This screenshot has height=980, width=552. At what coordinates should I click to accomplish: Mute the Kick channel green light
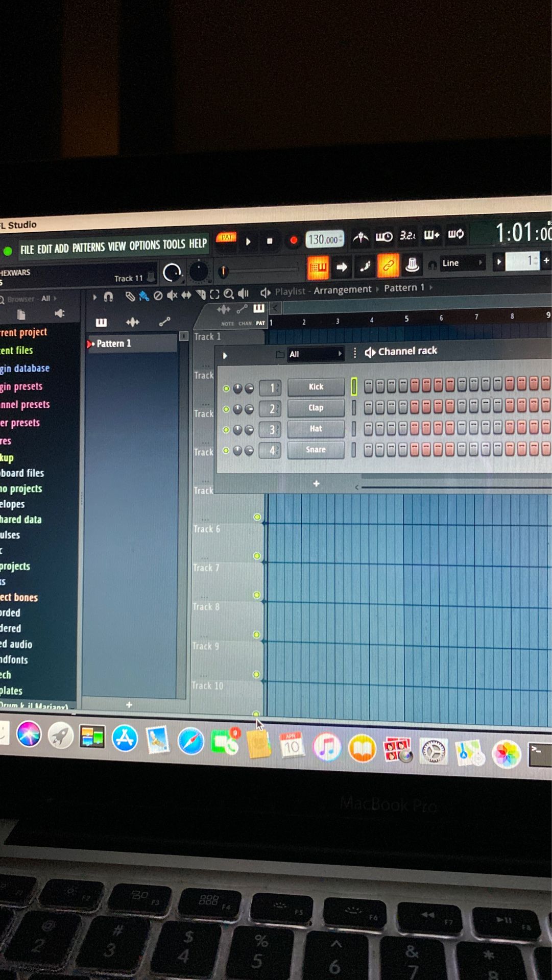226,389
